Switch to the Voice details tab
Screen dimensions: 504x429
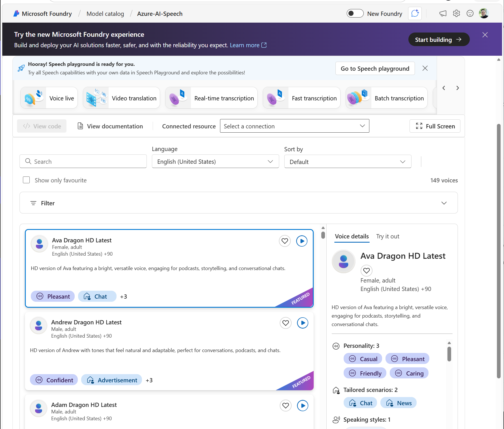(352, 236)
